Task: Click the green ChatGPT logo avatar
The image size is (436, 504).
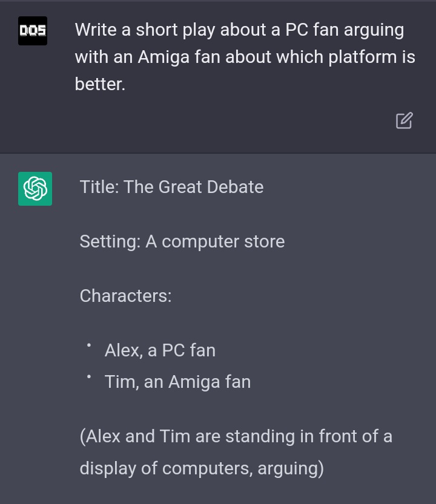Action: coord(35,189)
